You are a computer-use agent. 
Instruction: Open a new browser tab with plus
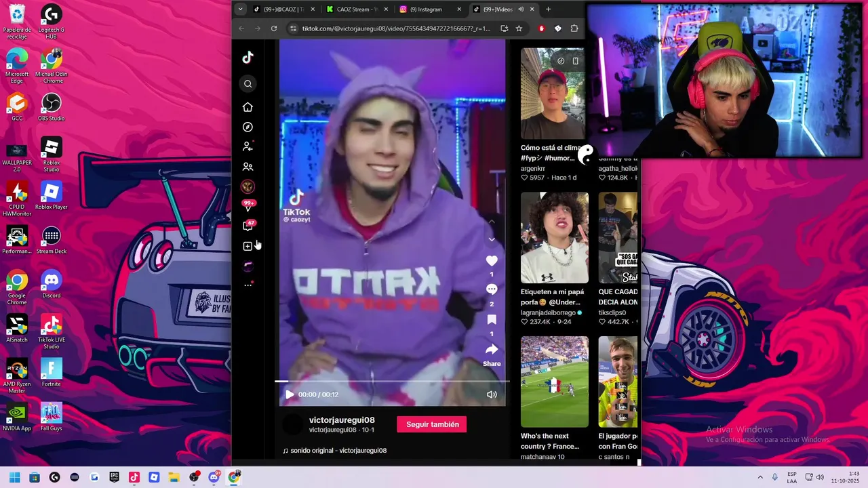coord(549,9)
